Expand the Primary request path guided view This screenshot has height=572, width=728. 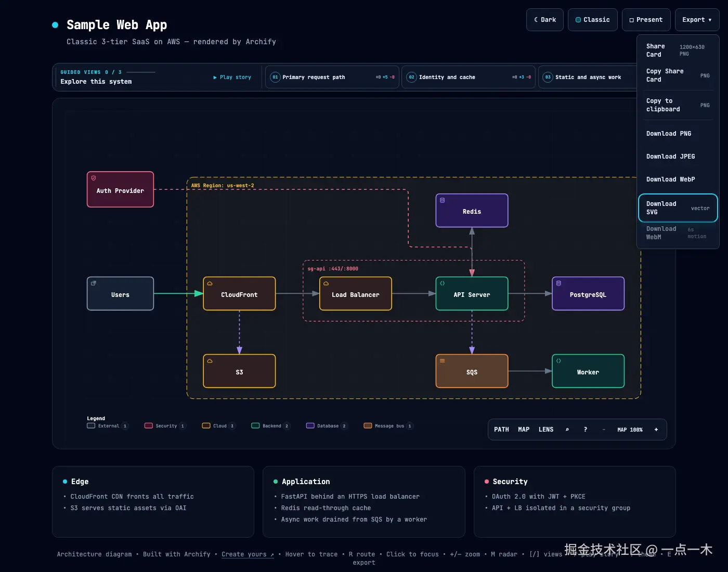point(332,77)
